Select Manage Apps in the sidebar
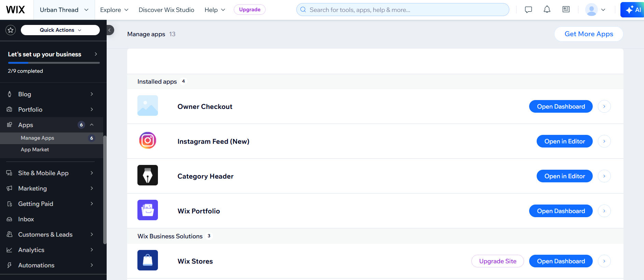The width and height of the screenshot is (644, 280). click(52, 138)
